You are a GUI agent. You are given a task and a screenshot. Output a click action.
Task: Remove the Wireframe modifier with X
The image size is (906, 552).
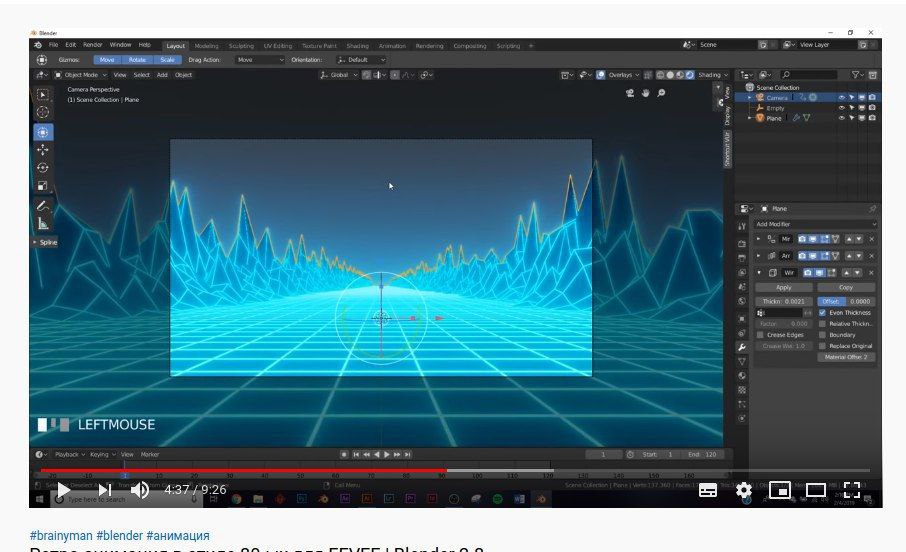[x=871, y=273]
